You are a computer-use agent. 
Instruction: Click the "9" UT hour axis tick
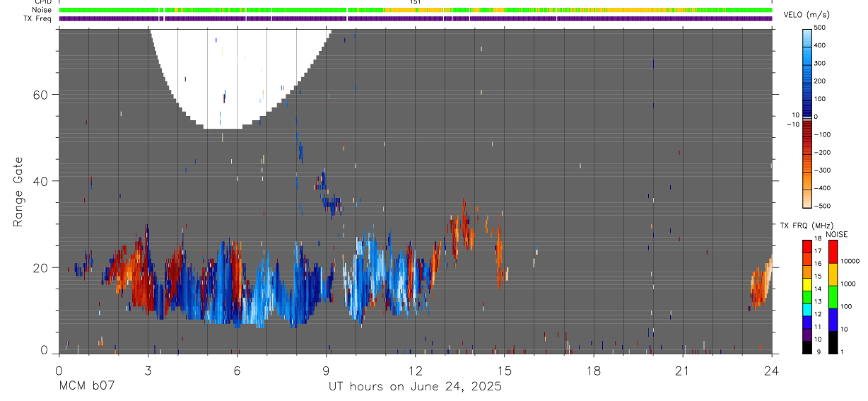click(326, 371)
